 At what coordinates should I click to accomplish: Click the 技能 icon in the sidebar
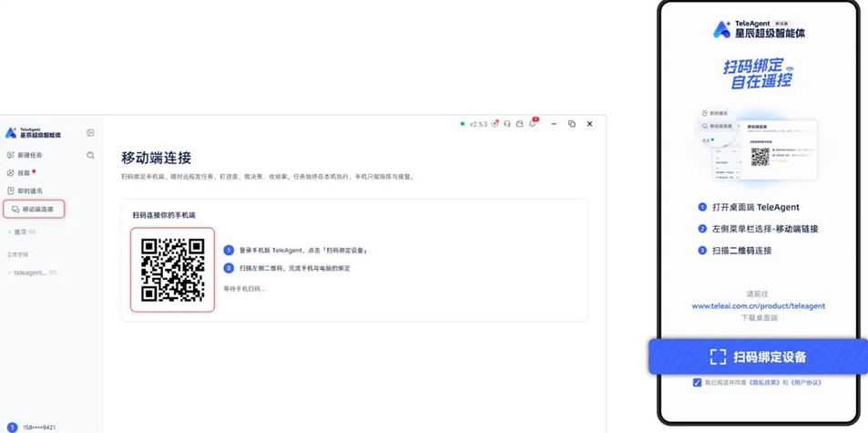pyautogui.click(x=10, y=173)
